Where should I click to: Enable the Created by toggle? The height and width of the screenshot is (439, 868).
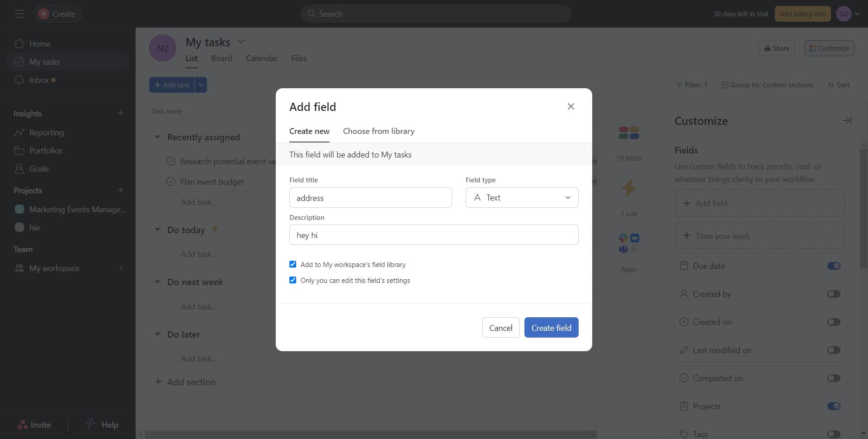pos(833,294)
